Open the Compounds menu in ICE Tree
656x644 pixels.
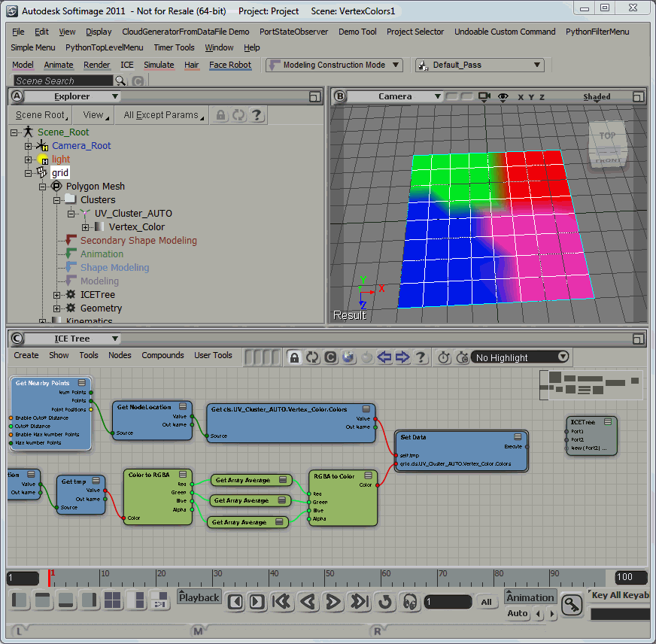coord(162,355)
